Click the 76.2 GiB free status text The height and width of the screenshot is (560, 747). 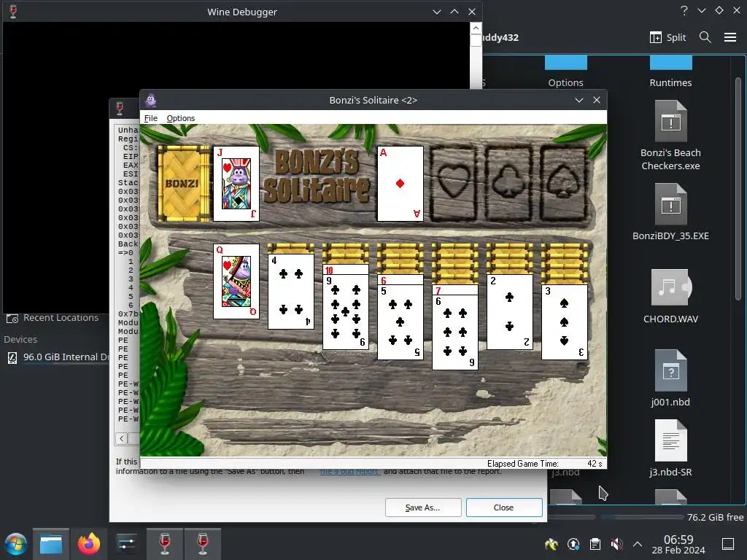(x=715, y=517)
